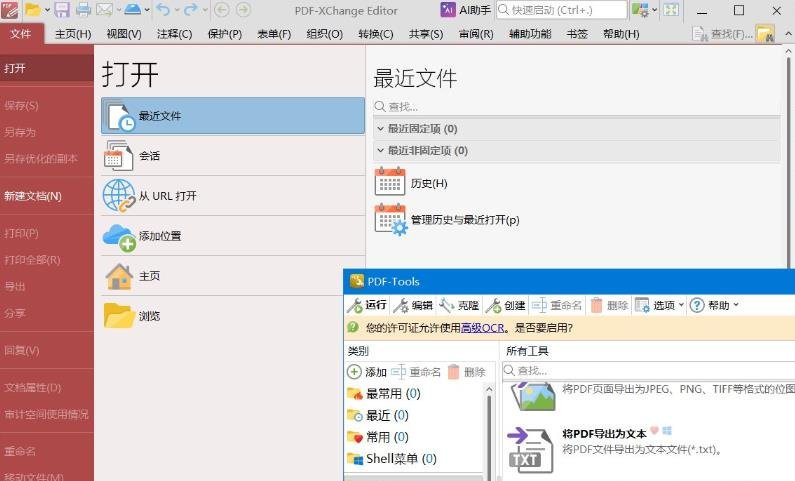Click 编辑 edit in PDF-Tools toolbar
The image size is (795, 481).
(413, 305)
